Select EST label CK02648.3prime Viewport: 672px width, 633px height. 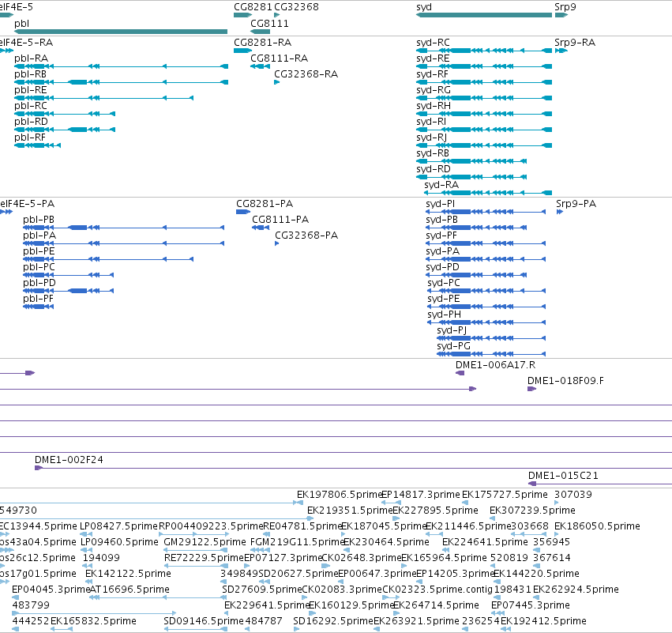(x=362, y=558)
